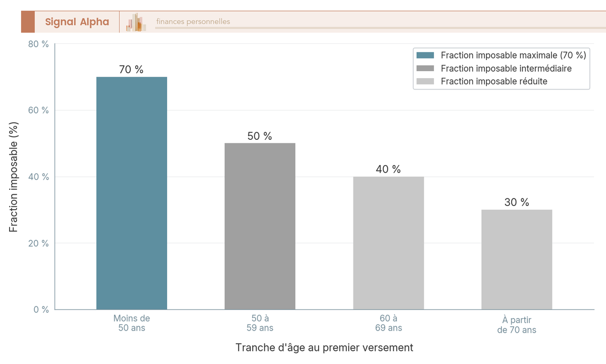
Task: Click the Signal Alpha brand title
Action: (x=77, y=22)
